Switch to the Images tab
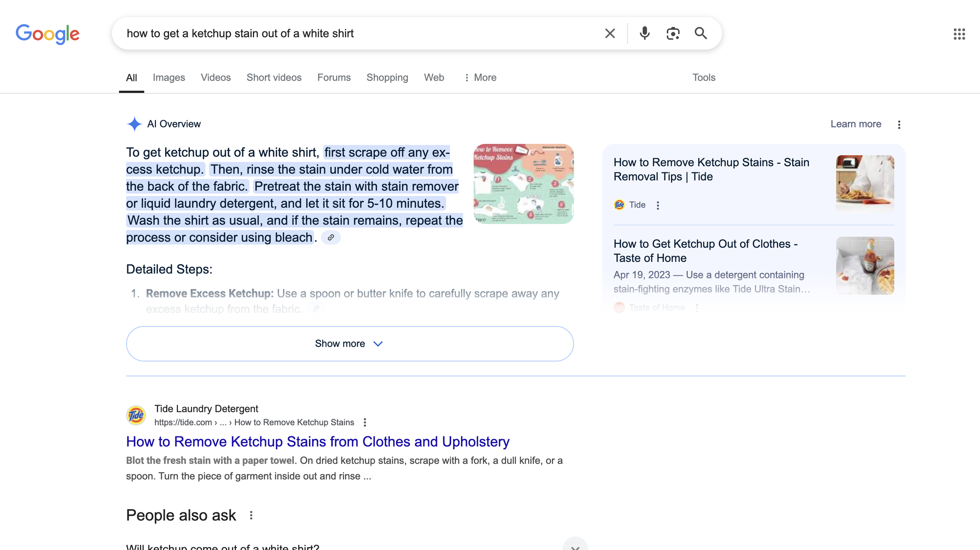The image size is (980, 550). (169, 78)
